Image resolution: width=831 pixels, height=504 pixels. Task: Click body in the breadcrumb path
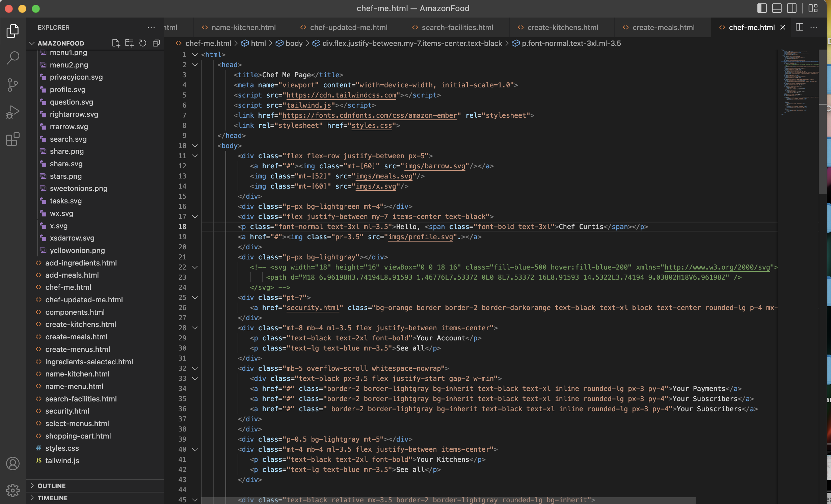point(294,43)
